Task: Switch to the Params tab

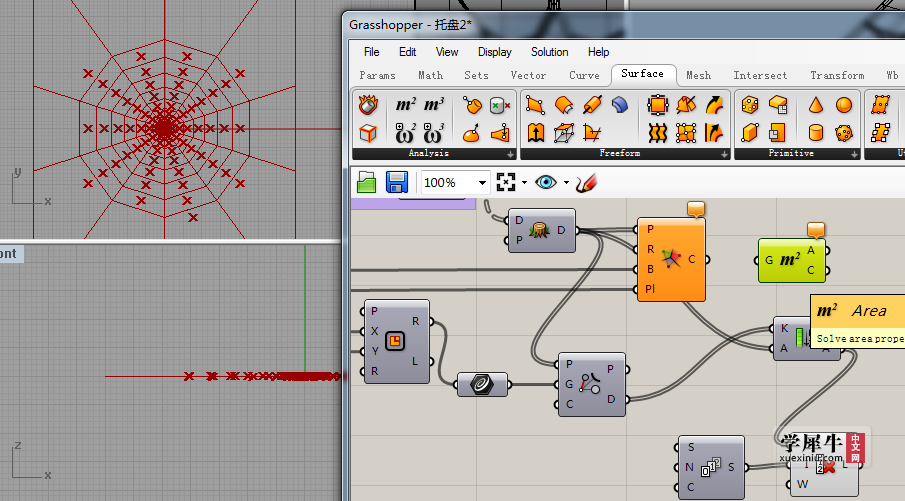Action: 377,75
